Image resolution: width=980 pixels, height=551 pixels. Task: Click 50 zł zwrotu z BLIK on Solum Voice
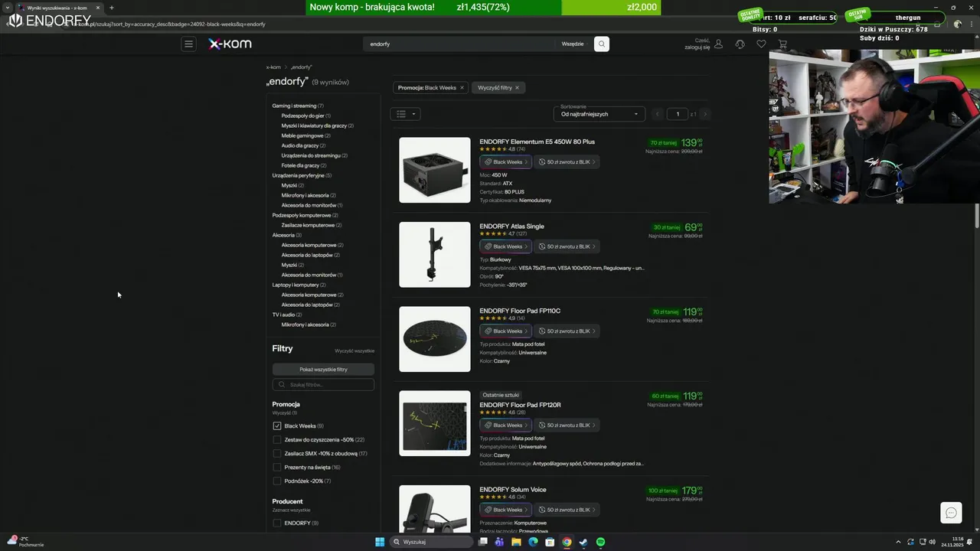(x=567, y=510)
